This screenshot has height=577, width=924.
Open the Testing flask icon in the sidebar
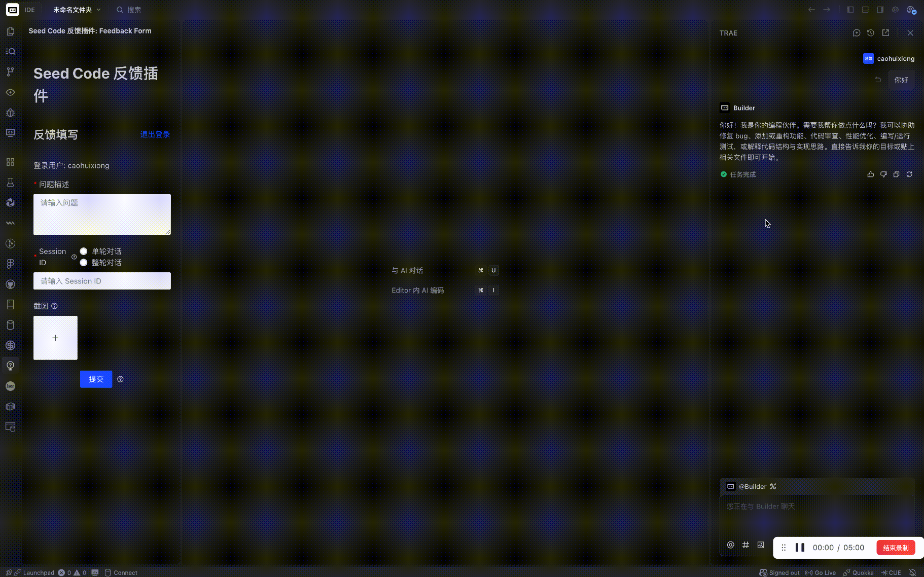pyautogui.click(x=10, y=182)
